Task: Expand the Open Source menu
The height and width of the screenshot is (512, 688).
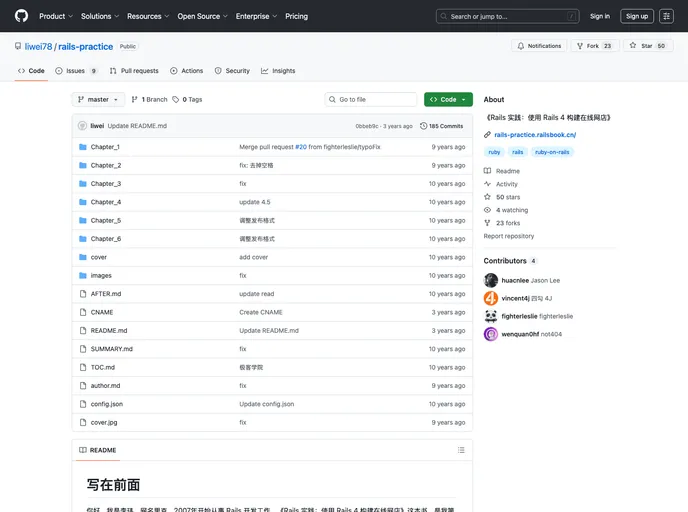Action: coord(202,16)
